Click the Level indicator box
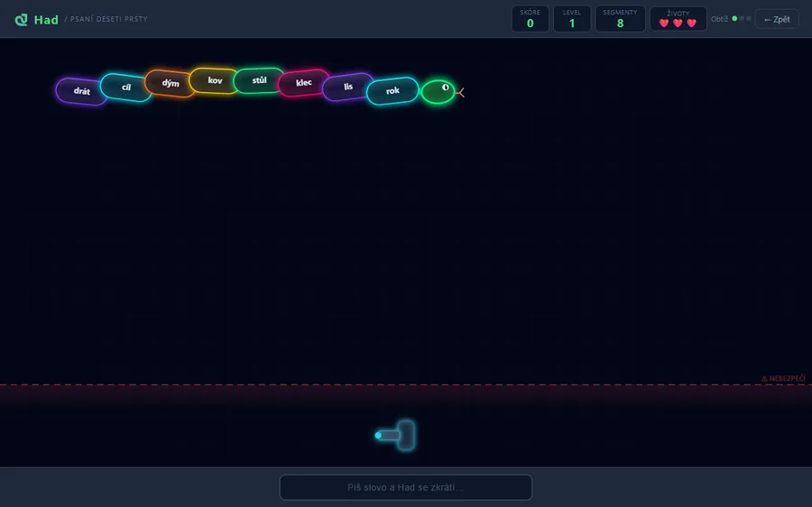The height and width of the screenshot is (507, 812). [572, 19]
